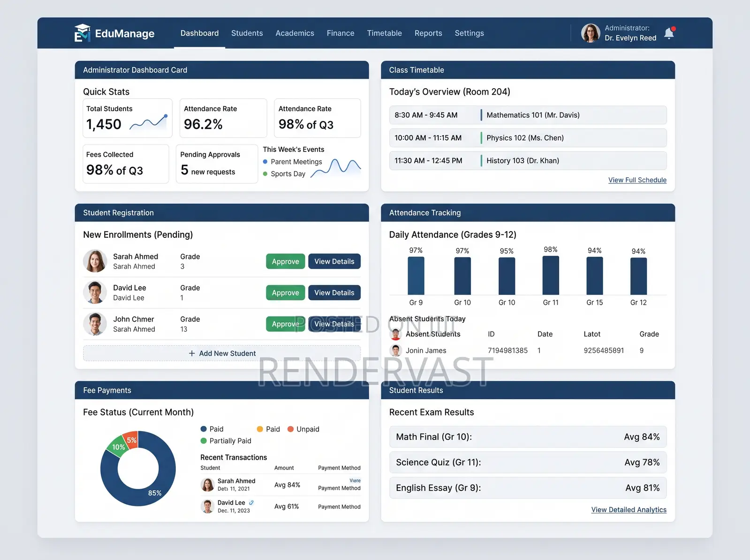
Task: Click Jonin James's avatar in absent list
Action: point(396,350)
